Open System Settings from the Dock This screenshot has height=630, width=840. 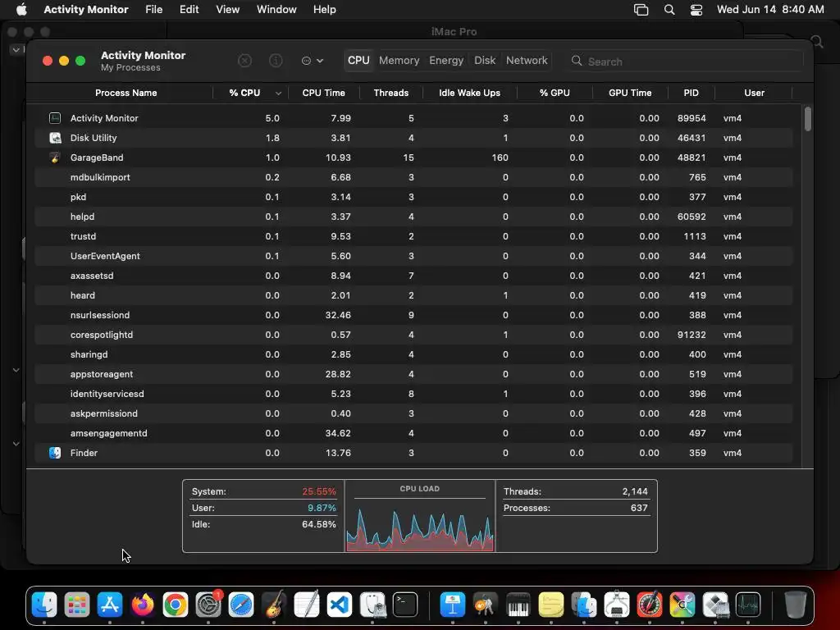coord(208,605)
